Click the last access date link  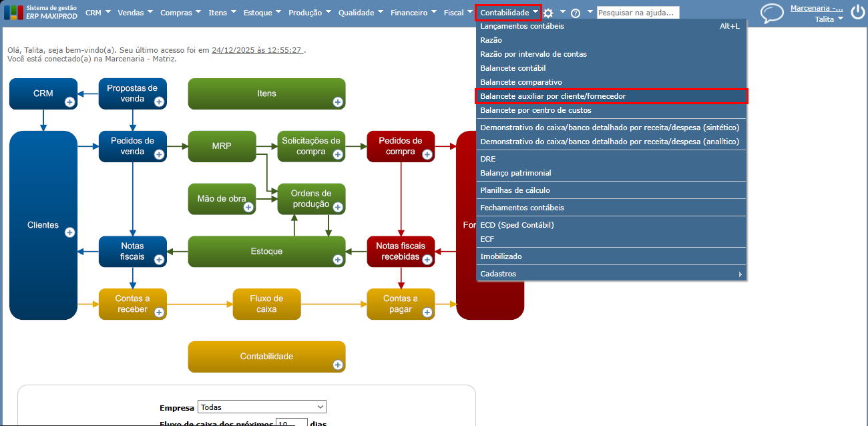pyautogui.click(x=257, y=50)
